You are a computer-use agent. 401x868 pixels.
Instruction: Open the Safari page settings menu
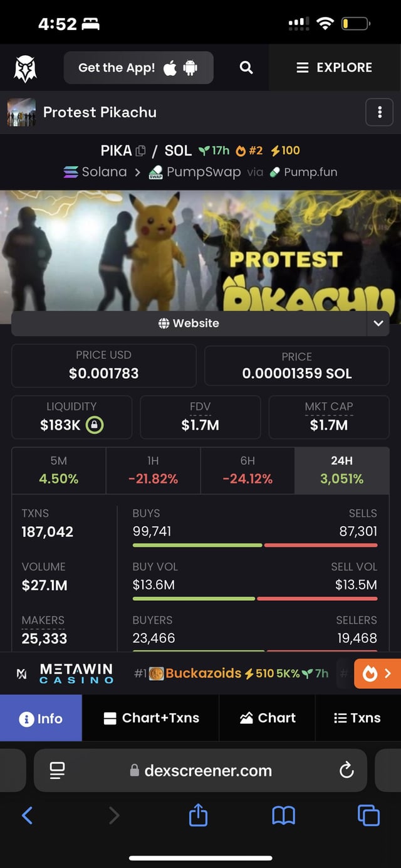click(58, 770)
